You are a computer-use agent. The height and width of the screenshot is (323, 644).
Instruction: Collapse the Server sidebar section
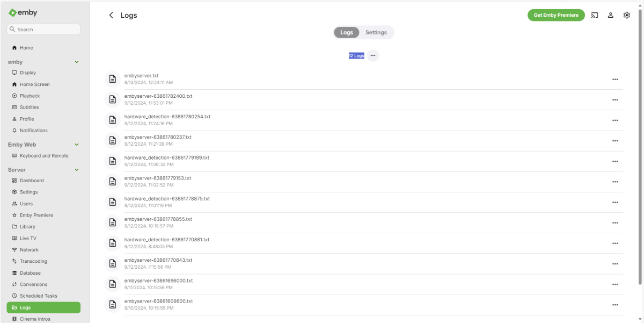(76, 170)
